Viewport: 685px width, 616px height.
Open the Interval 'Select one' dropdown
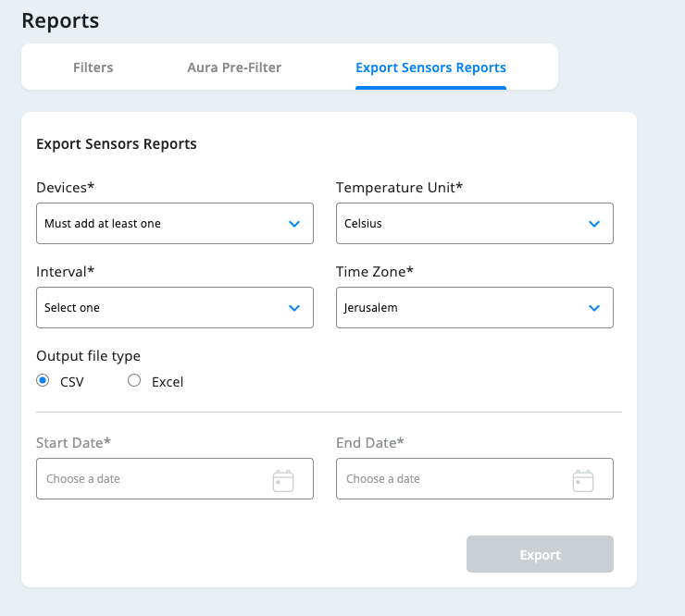point(157,308)
